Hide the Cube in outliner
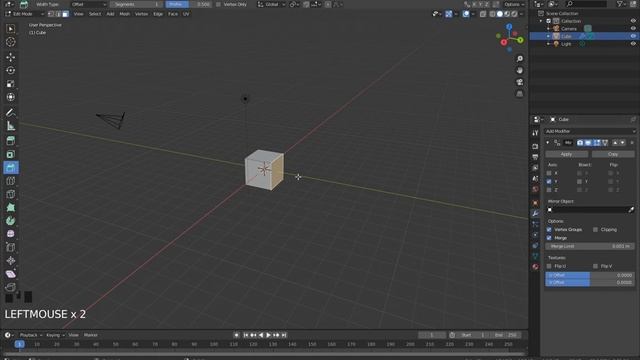 click(x=633, y=36)
